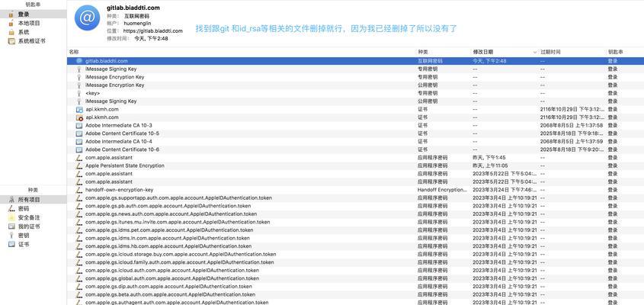Image resolution: width=644 pixels, height=305 pixels.
Task: Sort by the 种类 column header
Action: (x=423, y=52)
